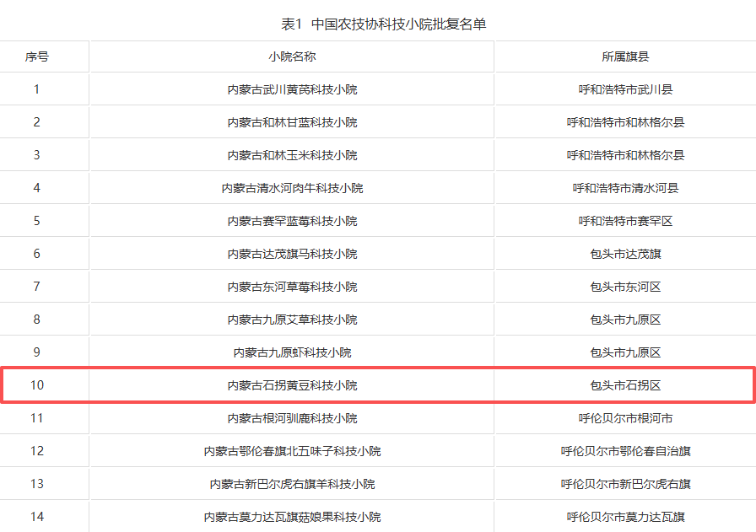Viewport: 756px width, 532px height.
Task: Click 内蒙古莫力达瓦旗菇娘果科技小院 cell
Action: [292, 517]
